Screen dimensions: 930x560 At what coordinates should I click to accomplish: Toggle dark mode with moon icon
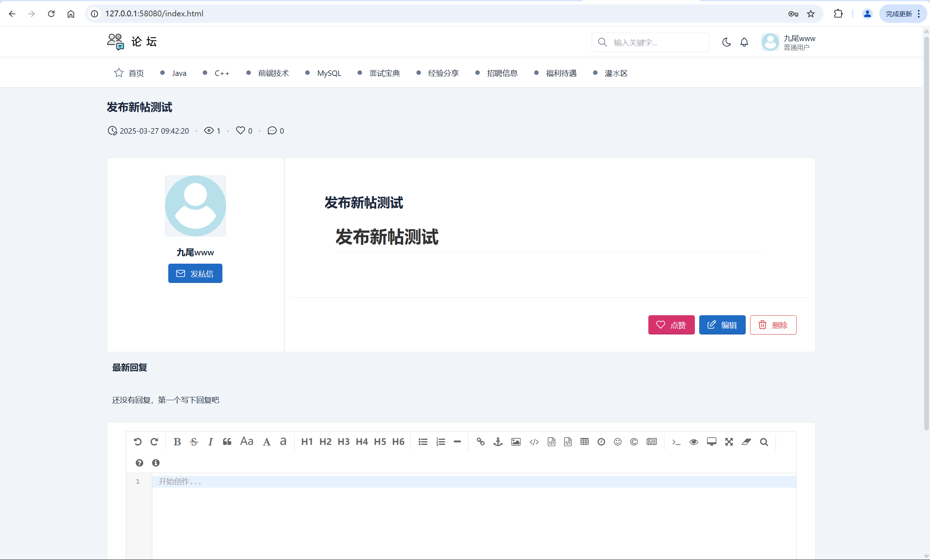pos(726,42)
